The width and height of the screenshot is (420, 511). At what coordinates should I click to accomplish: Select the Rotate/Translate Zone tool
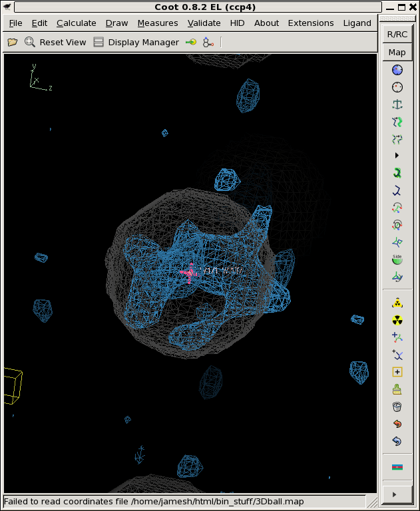click(397, 139)
